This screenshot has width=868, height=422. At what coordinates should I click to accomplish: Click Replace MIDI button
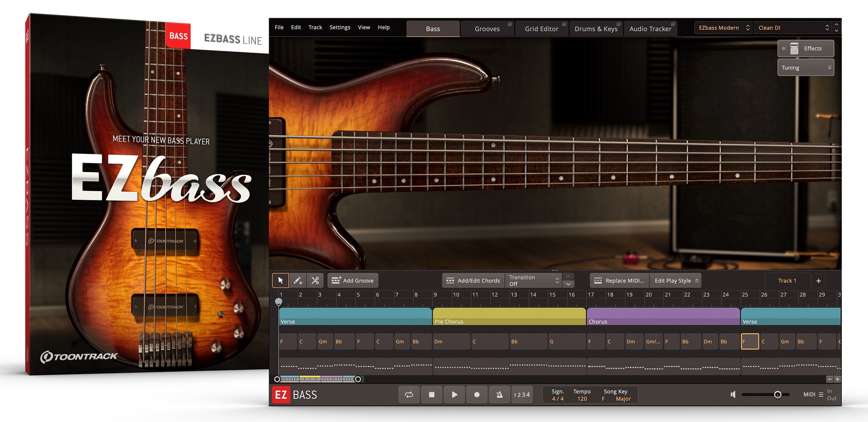[x=620, y=280]
